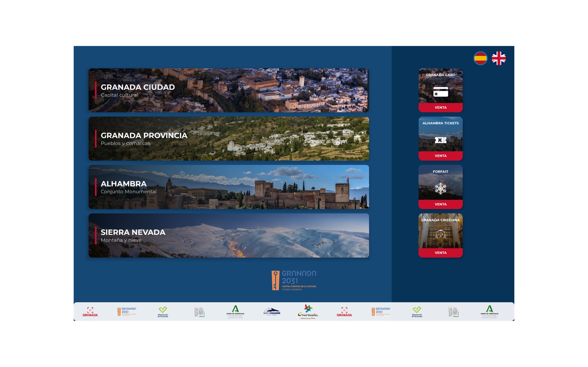Click the emblem icon on Granada Cristiana tile
The width and height of the screenshot is (588, 367).
441,234
